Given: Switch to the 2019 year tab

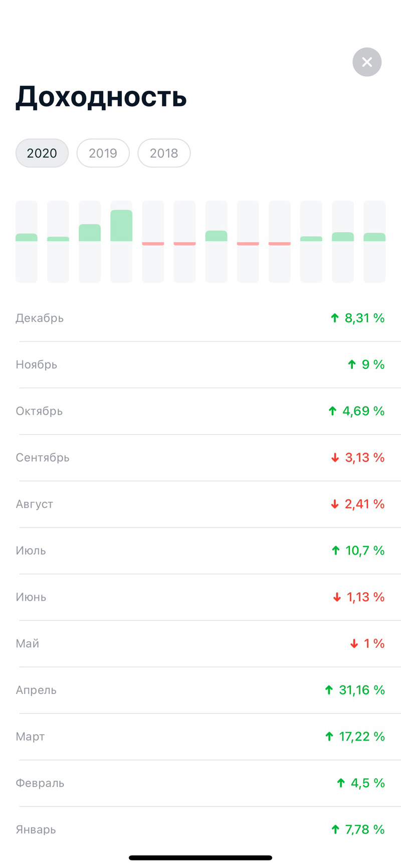Looking at the screenshot, I should pos(103,153).
